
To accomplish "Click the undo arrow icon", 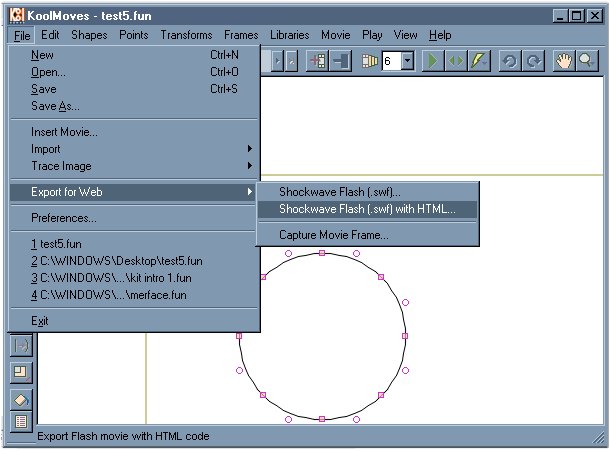I will click(510, 61).
